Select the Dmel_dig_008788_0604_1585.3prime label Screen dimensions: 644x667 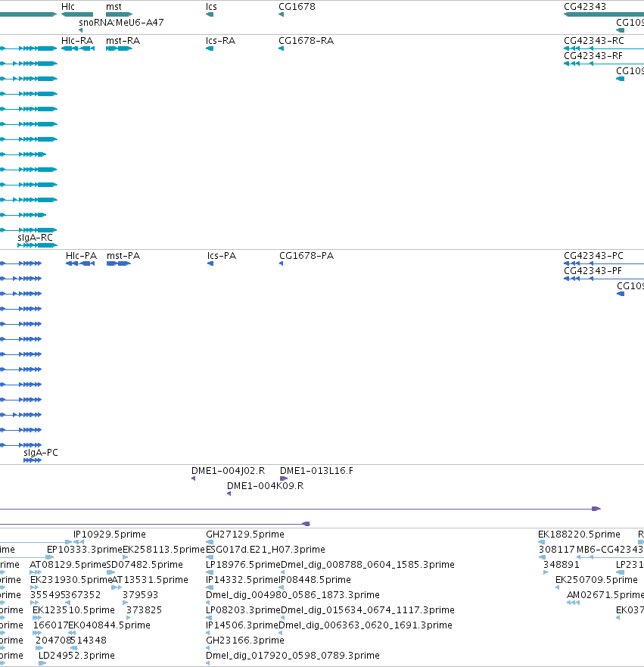368,565
